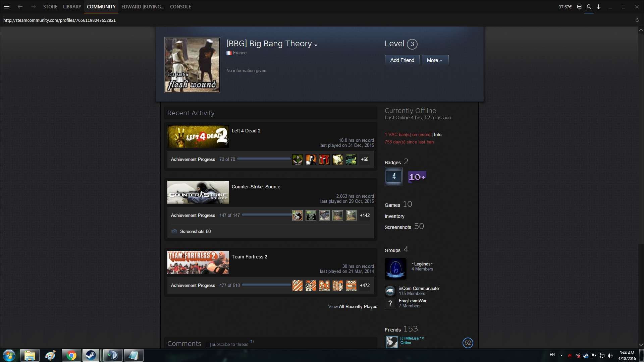Viewport: 644px width, 362px height.
Task: Click the Add Friend button
Action: (402, 60)
